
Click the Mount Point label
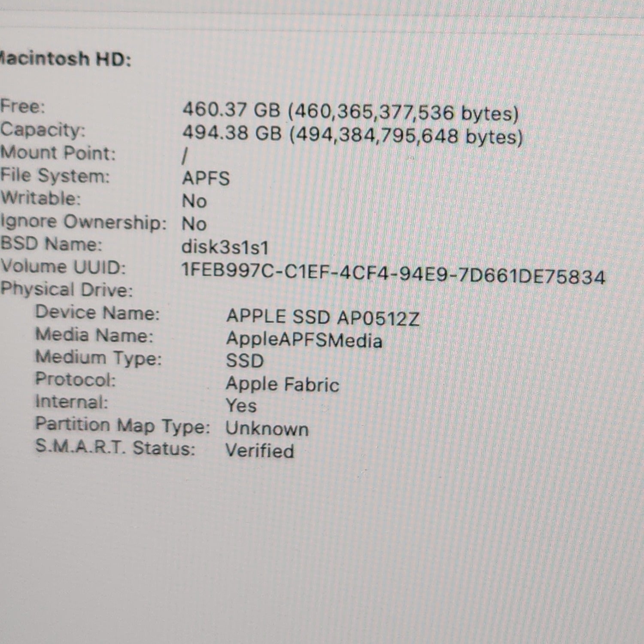point(58,152)
